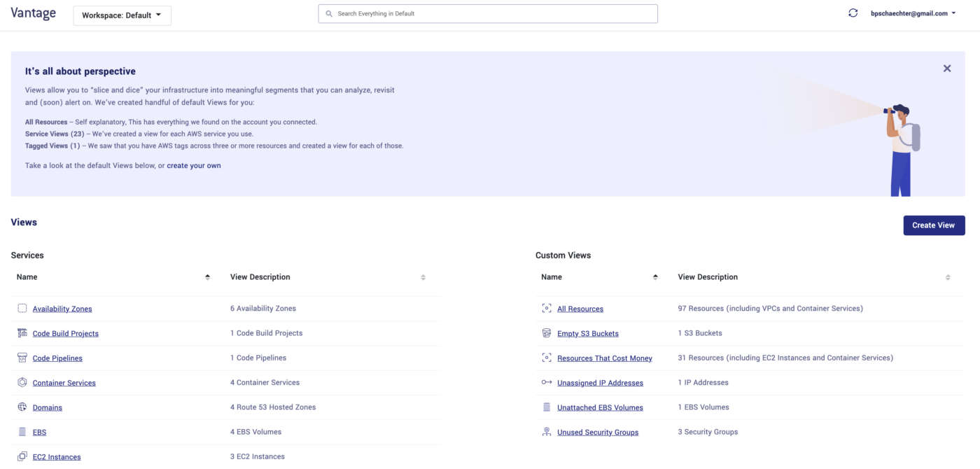The height and width of the screenshot is (469, 980).
Task: Sort Services table by Name
Action: [x=207, y=277]
